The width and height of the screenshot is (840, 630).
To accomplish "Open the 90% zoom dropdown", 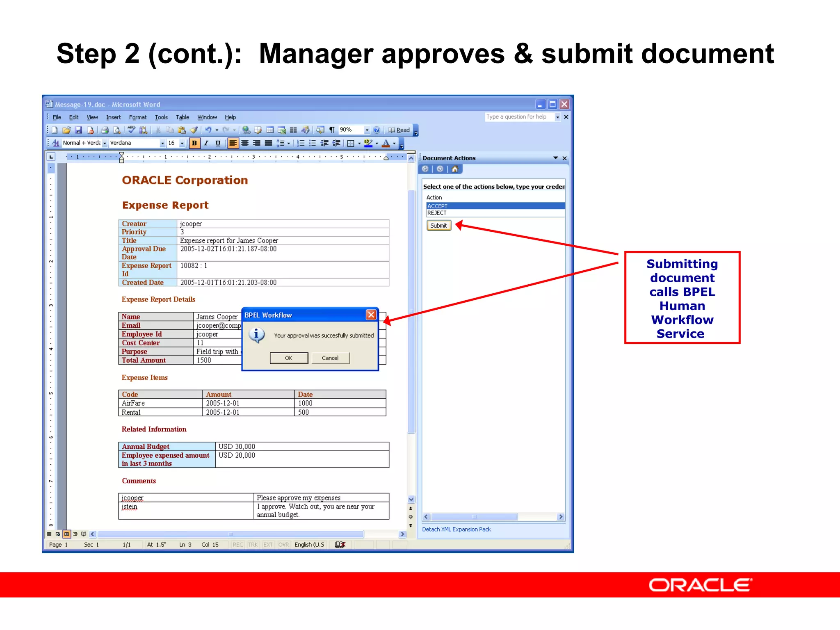I will click(x=367, y=130).
